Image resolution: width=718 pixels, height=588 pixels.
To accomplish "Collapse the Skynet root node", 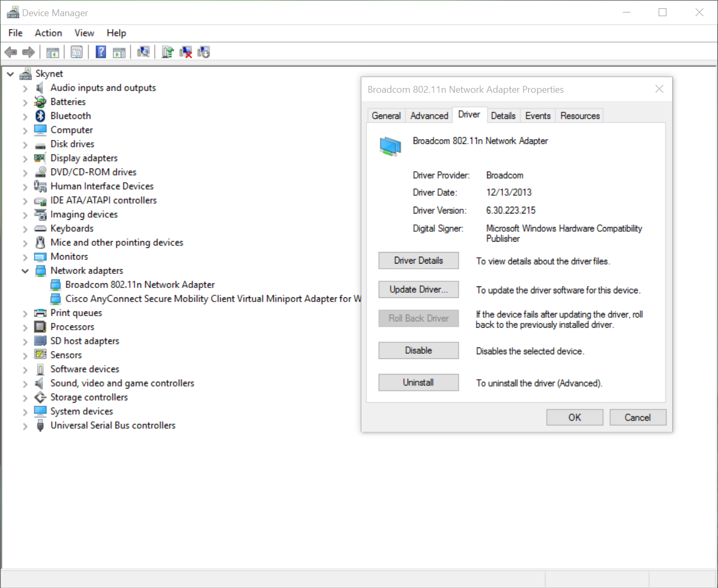I will point(10,74).
